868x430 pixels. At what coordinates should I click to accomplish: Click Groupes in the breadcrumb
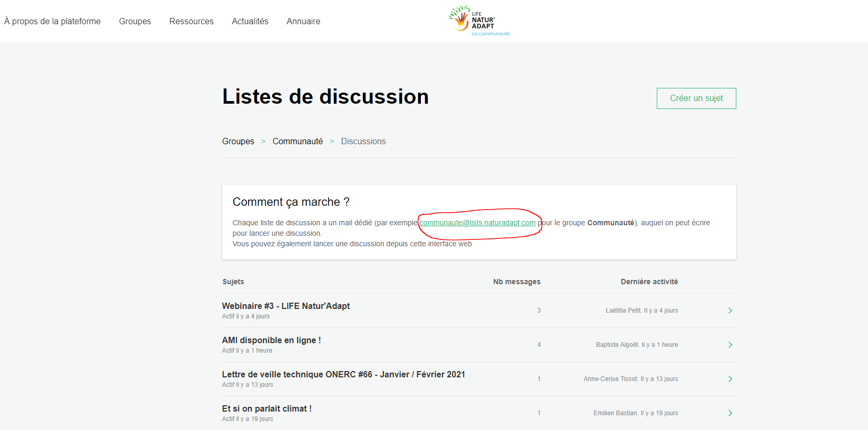point(238,141)
